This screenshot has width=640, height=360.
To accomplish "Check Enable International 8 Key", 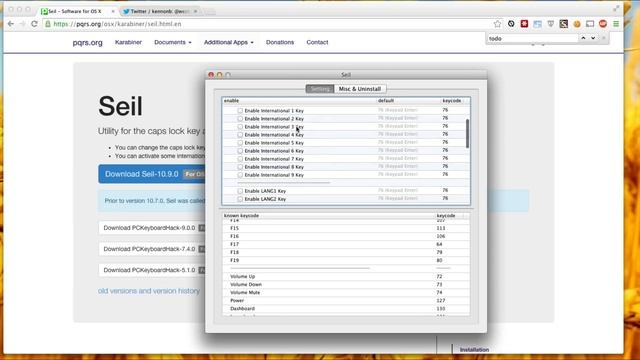I will [240, 167].
